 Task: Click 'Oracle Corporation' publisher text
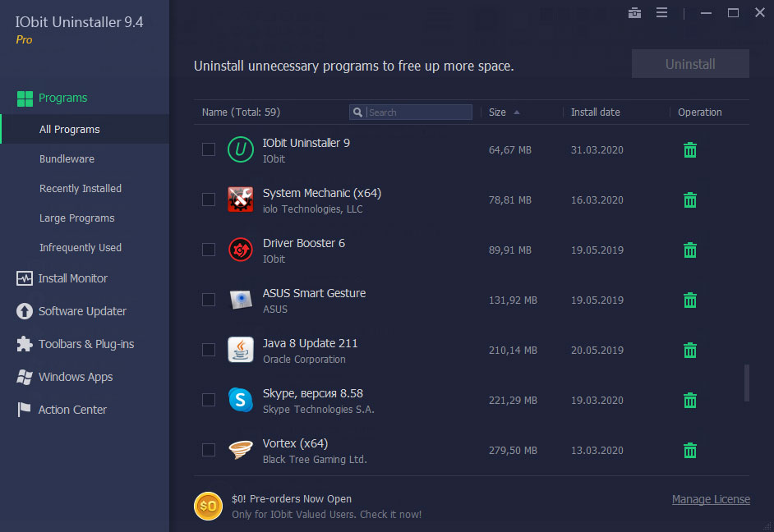click(304, 360)
